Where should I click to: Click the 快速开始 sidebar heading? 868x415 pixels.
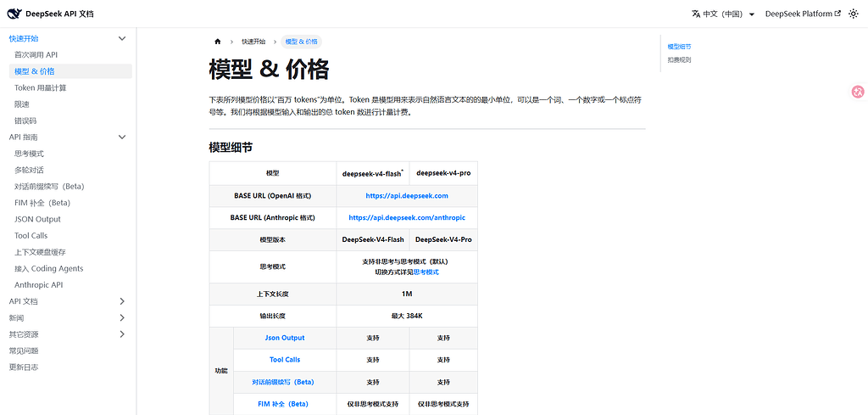pyautogui.click(x=24, y=38)
